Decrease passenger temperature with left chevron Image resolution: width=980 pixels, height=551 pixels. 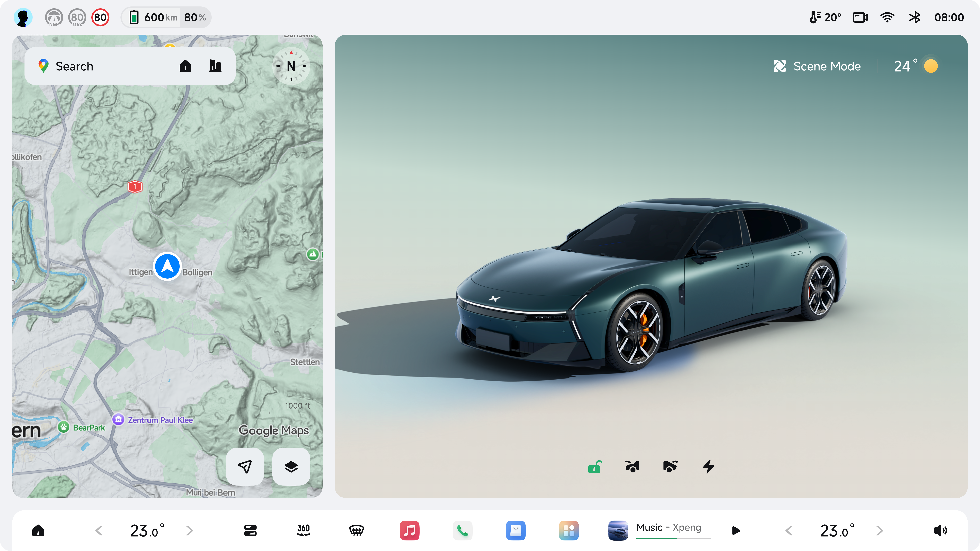pyautogui.click(x=789, y=530)
